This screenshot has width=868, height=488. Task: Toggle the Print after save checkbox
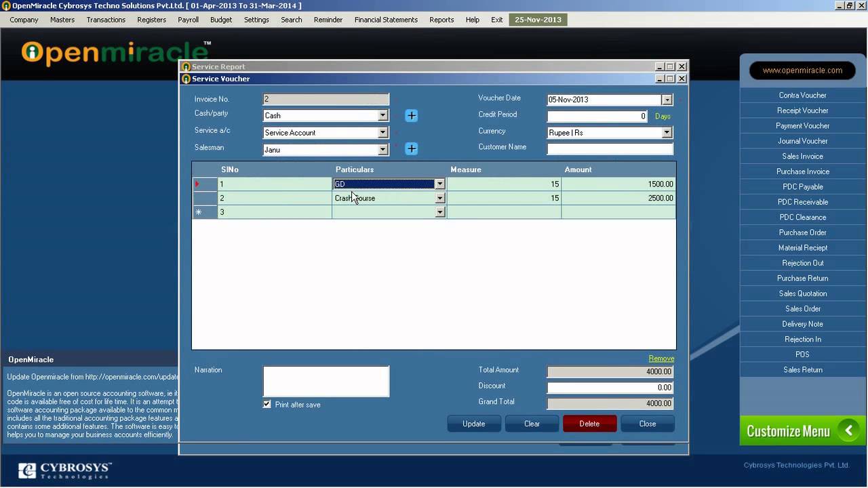tap(267, 404)
